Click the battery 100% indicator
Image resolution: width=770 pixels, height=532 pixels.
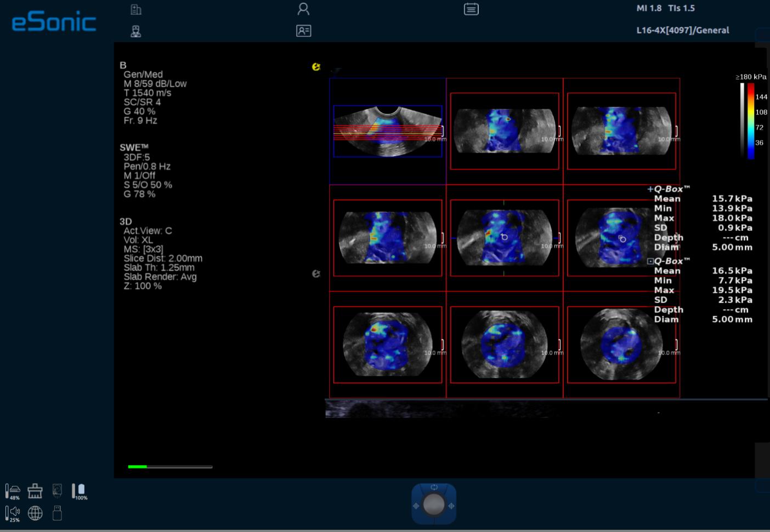[x=80, y=491]
